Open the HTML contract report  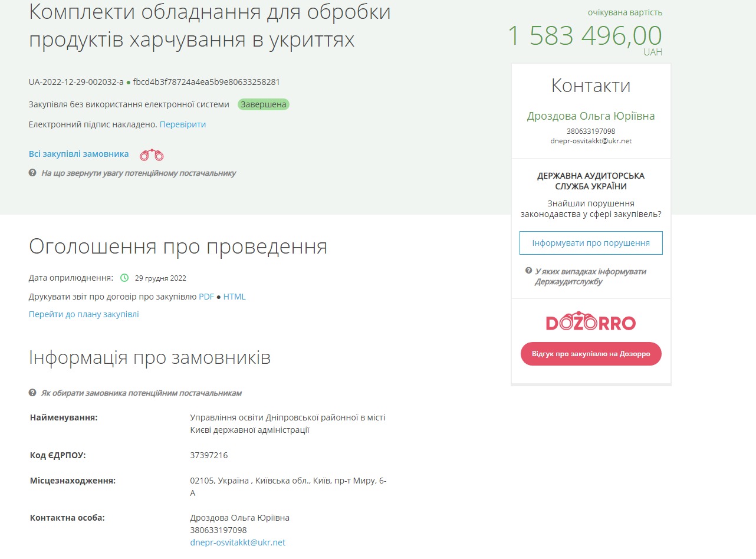point(234,297)
